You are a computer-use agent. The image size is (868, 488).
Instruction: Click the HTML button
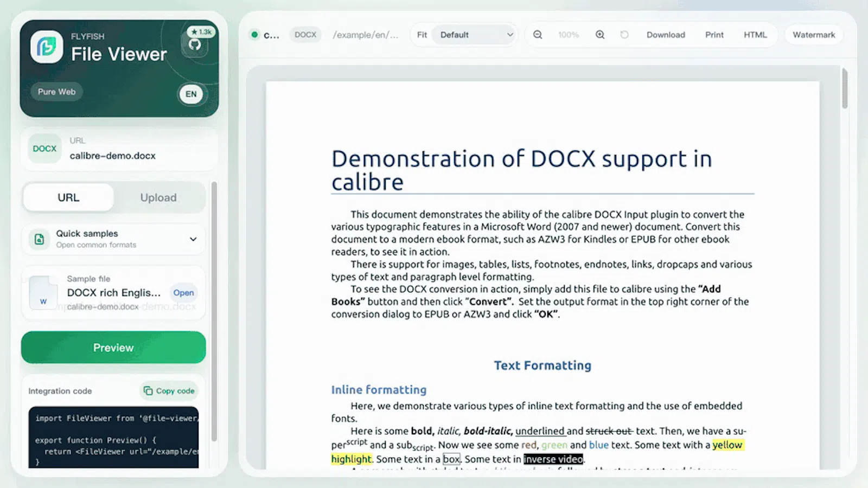pos(755,35)
